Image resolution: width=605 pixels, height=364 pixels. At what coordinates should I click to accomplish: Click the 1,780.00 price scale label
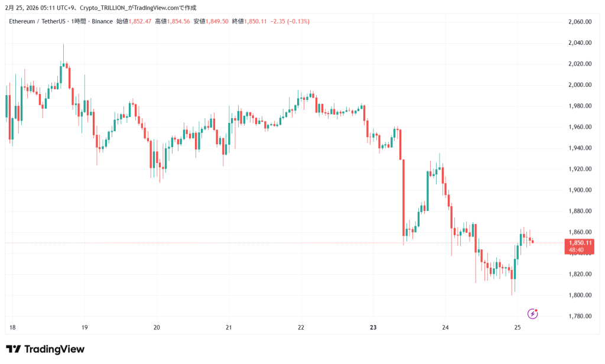(580, 316)
